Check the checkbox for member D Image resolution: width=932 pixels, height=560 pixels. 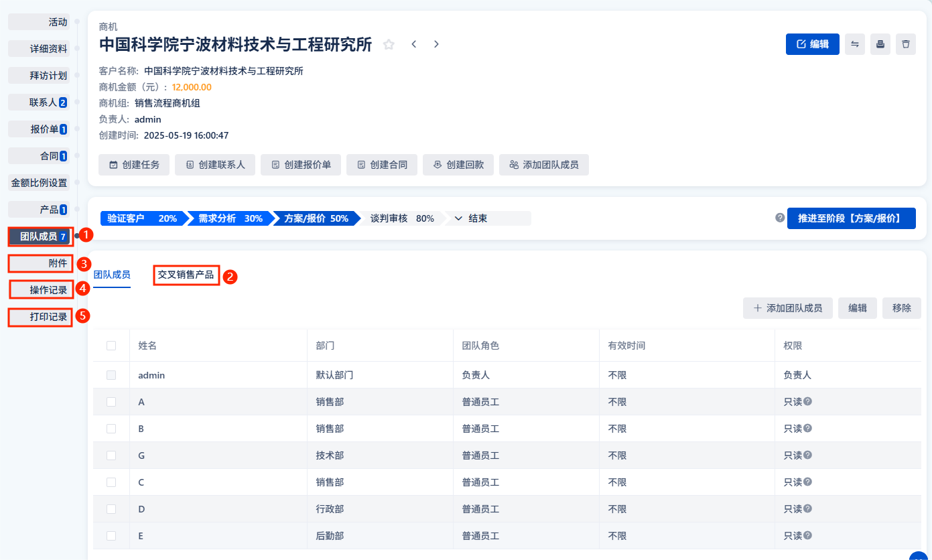pos(111,509)
